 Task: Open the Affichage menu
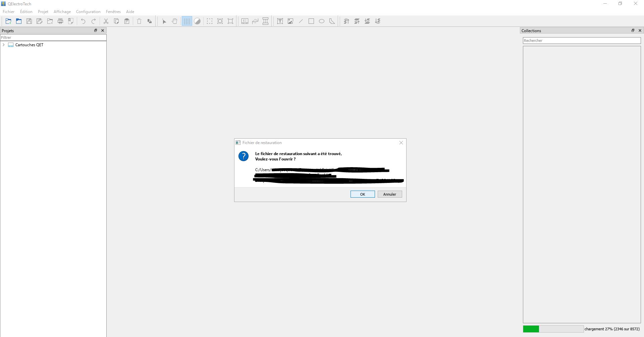[62, 11]
